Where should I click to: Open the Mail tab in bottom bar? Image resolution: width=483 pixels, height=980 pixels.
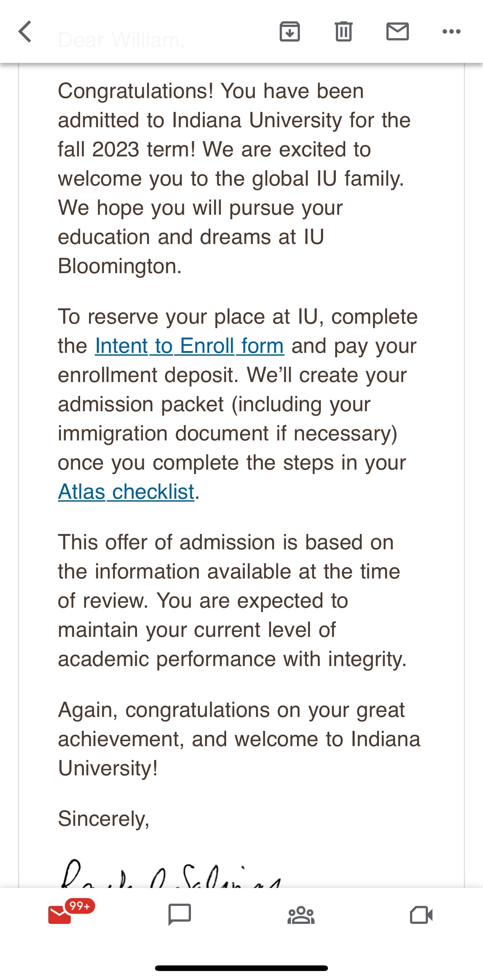coord(60,915)
